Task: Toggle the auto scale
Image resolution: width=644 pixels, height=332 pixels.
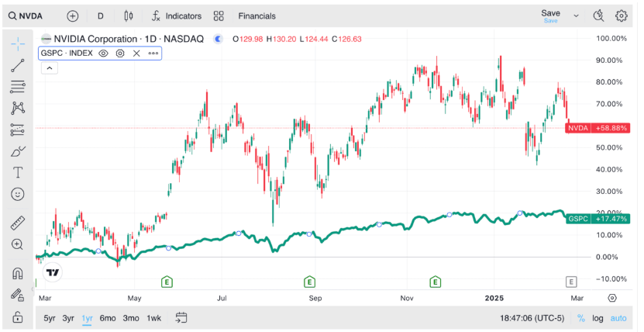Action: click(618, 318)
